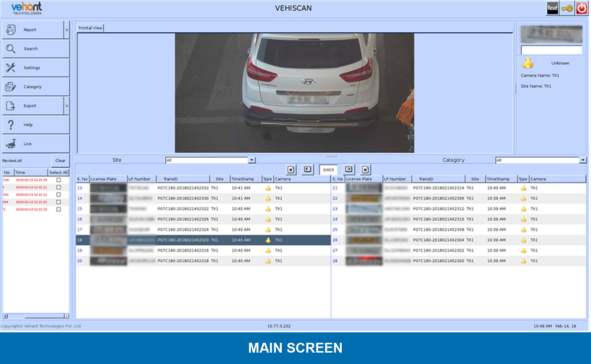591x364 pixels.
Task: Click license plate thumbnail of row 19
Action: click(108, 251)
